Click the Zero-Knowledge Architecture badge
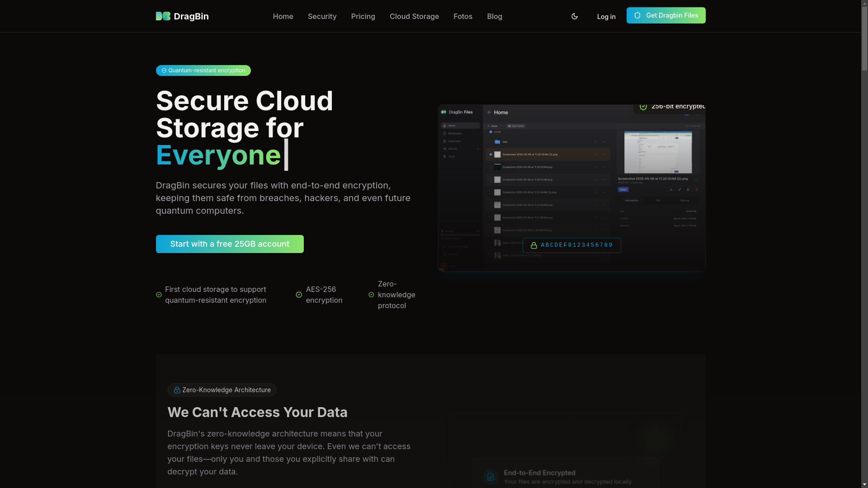 click(222, 390)
